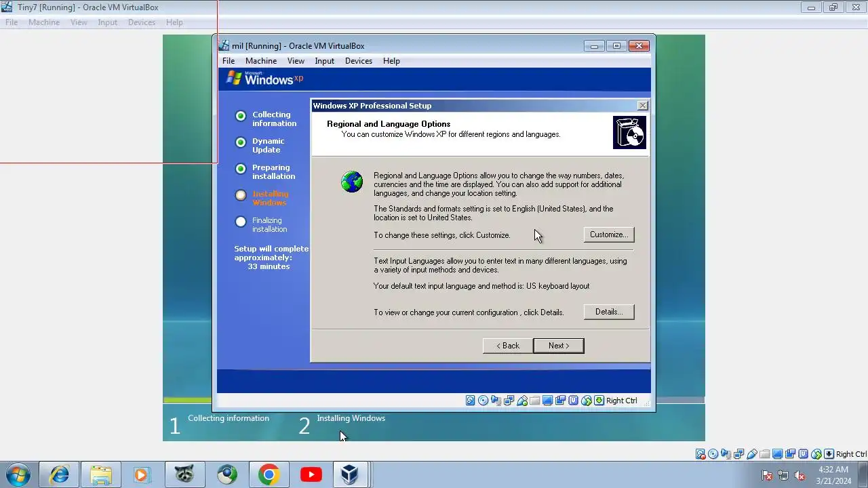Click recording icon in Tiny7 window status bar
868x488 pixels.
coord(790,454)
